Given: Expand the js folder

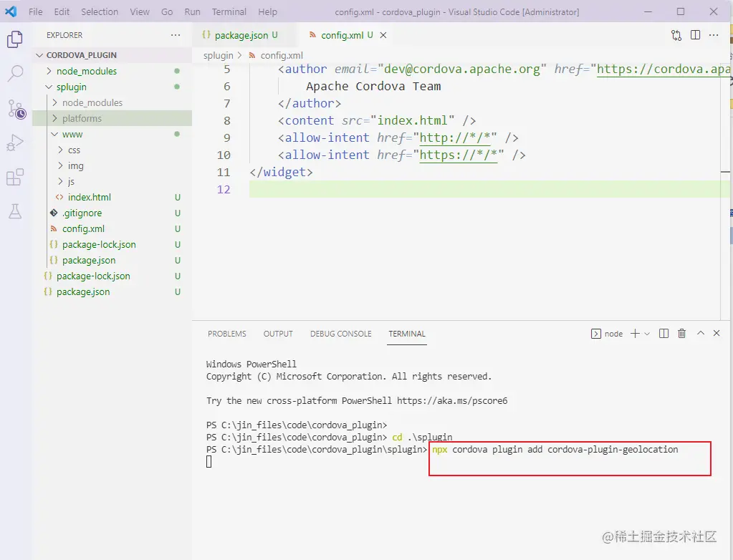Looking at the screenshot, I should 112,181.
